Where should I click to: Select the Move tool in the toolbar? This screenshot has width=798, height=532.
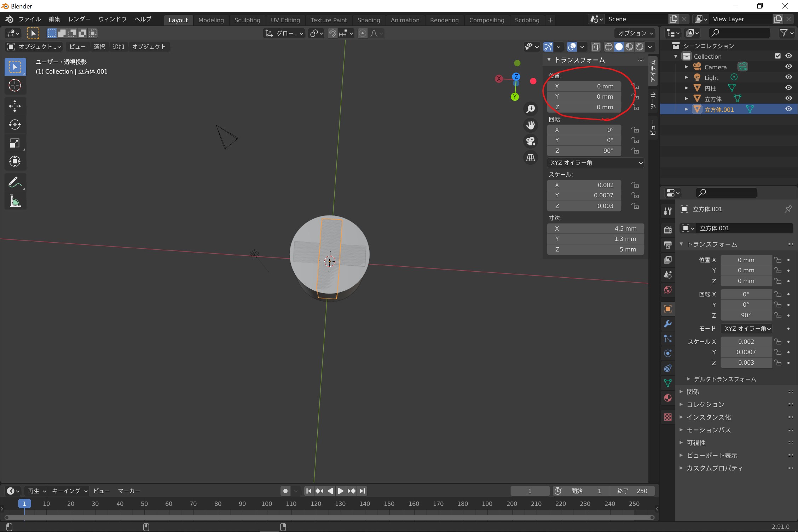[x=15, y=106]
